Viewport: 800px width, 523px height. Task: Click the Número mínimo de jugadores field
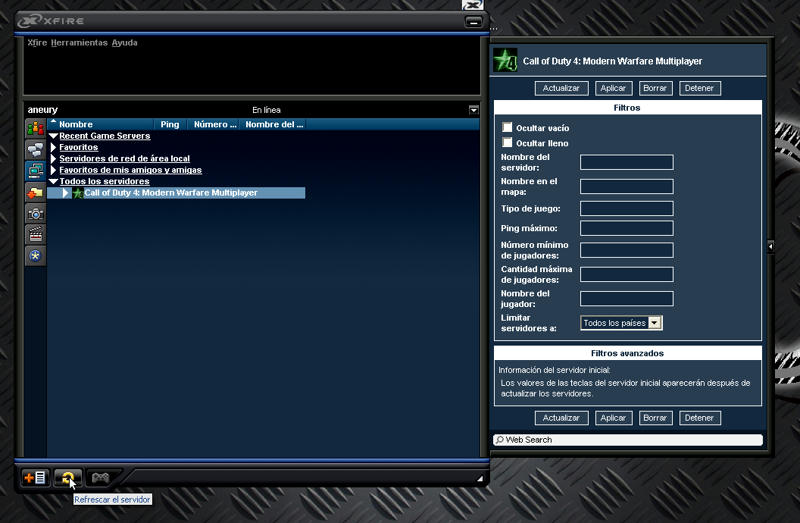point(627,250)
